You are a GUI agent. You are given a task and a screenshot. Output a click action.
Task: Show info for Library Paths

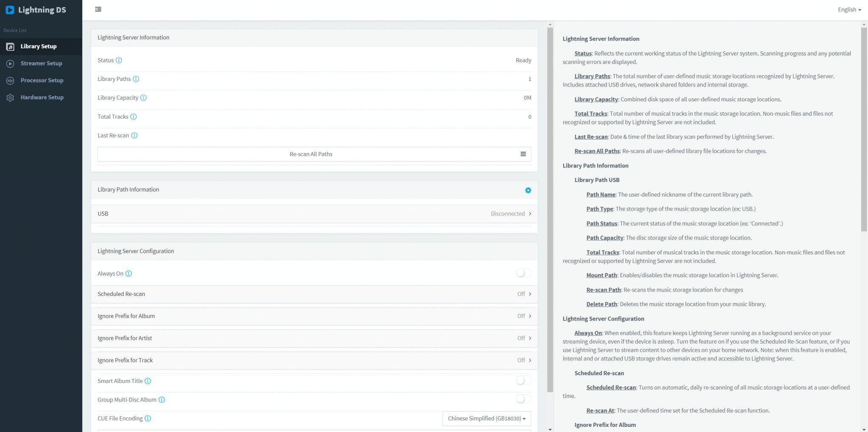click(136, 79)
